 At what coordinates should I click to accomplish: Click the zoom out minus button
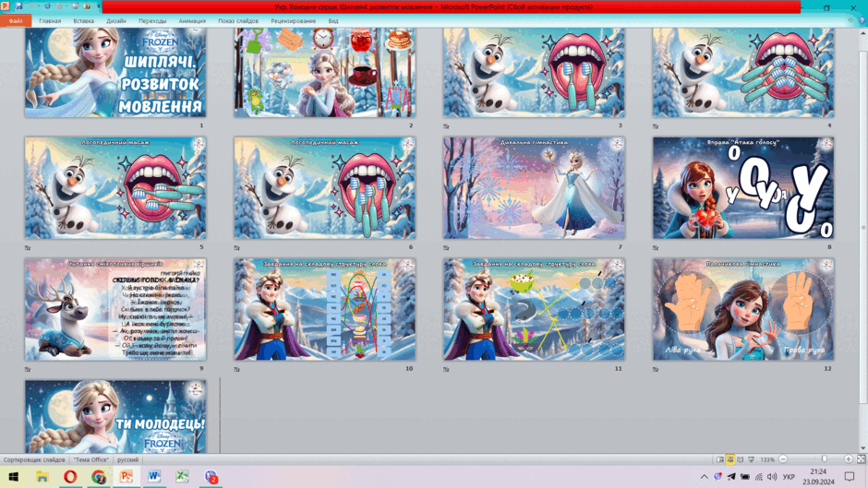[783, 458]
